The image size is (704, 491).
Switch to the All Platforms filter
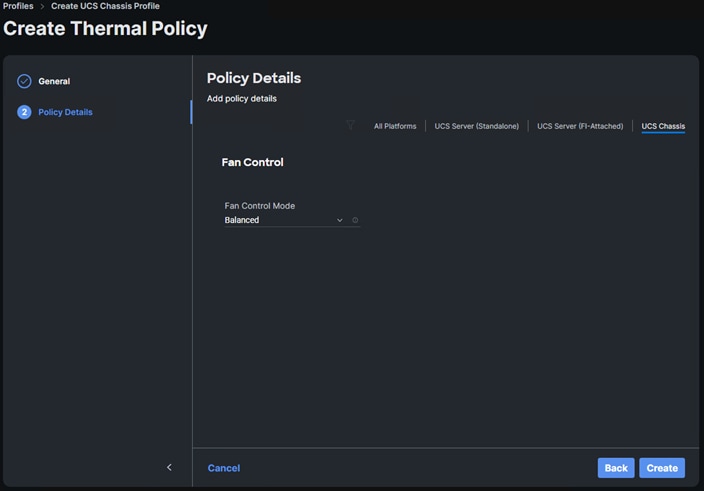(x=395, y=127)
